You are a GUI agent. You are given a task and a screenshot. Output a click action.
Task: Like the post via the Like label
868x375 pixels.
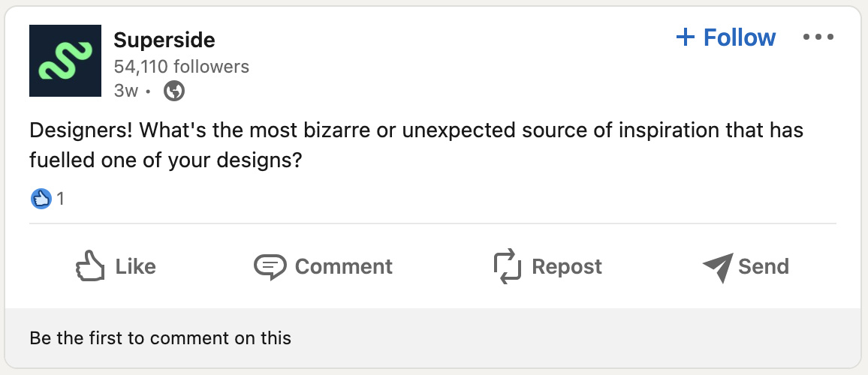click(136, 266)
